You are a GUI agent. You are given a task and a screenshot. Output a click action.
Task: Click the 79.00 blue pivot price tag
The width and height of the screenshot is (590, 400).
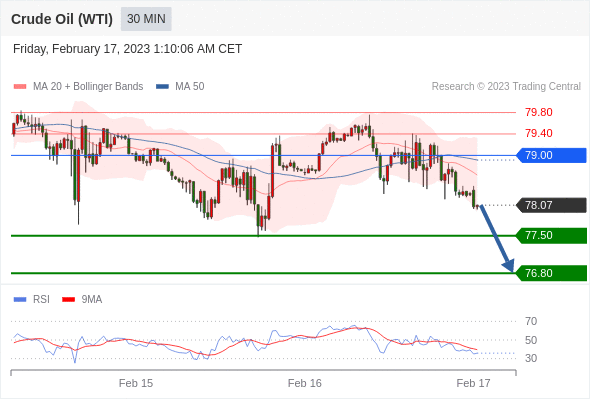click(551, 155)
